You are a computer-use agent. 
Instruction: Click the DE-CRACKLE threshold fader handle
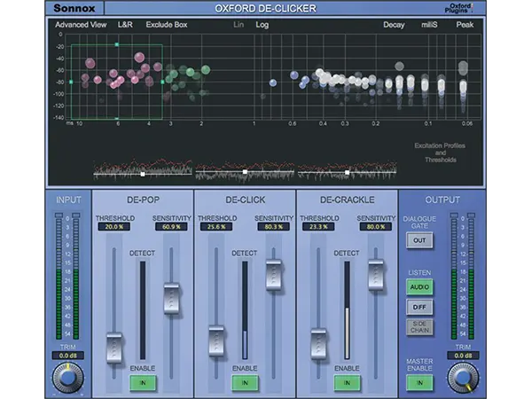click(318, 344)
